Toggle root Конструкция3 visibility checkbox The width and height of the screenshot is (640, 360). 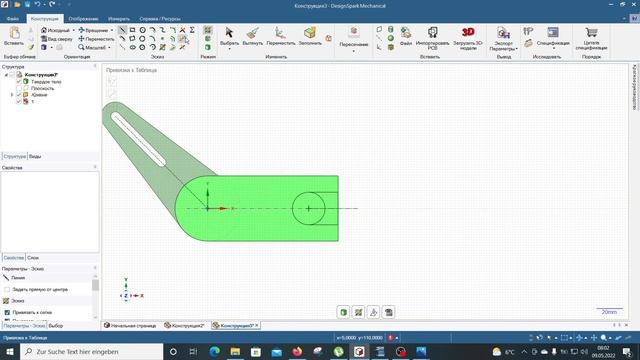point(12,75)
